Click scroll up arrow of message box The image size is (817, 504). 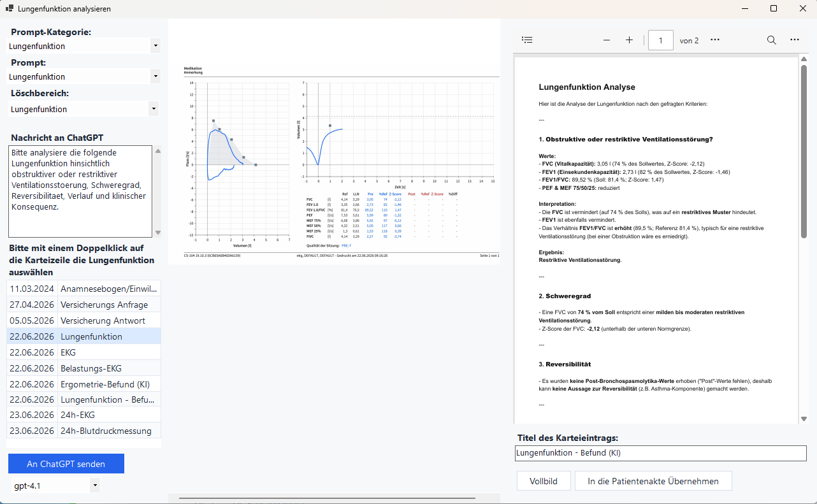158,151
